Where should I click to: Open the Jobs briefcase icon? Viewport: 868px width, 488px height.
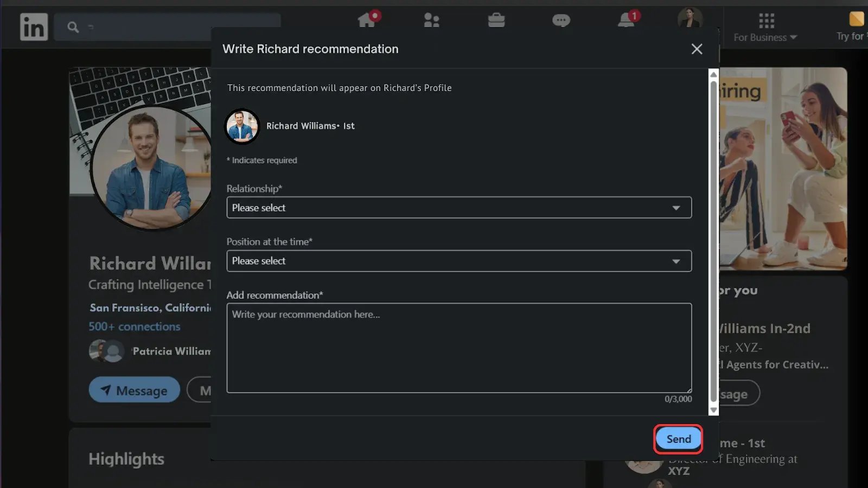(496, 21)
